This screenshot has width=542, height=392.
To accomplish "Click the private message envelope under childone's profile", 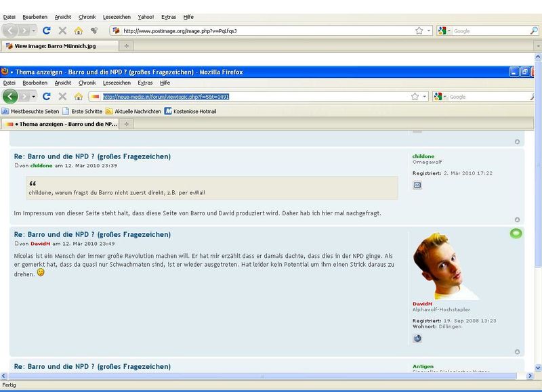I will (417, 185).
